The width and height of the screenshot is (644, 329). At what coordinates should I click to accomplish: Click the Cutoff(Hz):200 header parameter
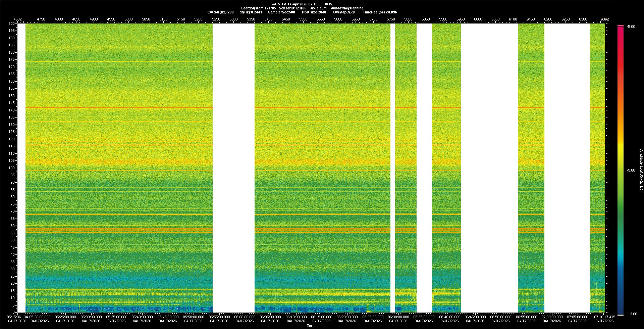(220, 12)
